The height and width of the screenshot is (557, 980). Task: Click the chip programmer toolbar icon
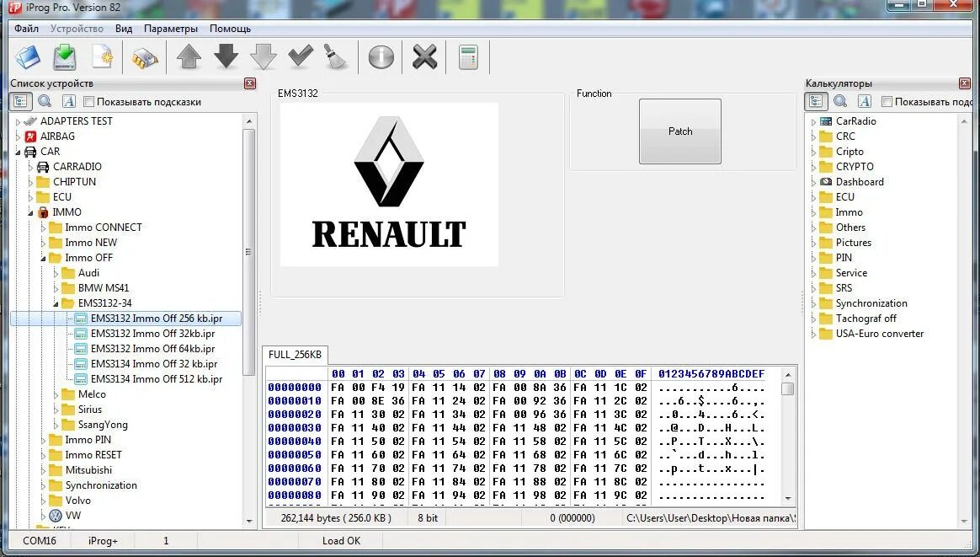click(144, 58)
